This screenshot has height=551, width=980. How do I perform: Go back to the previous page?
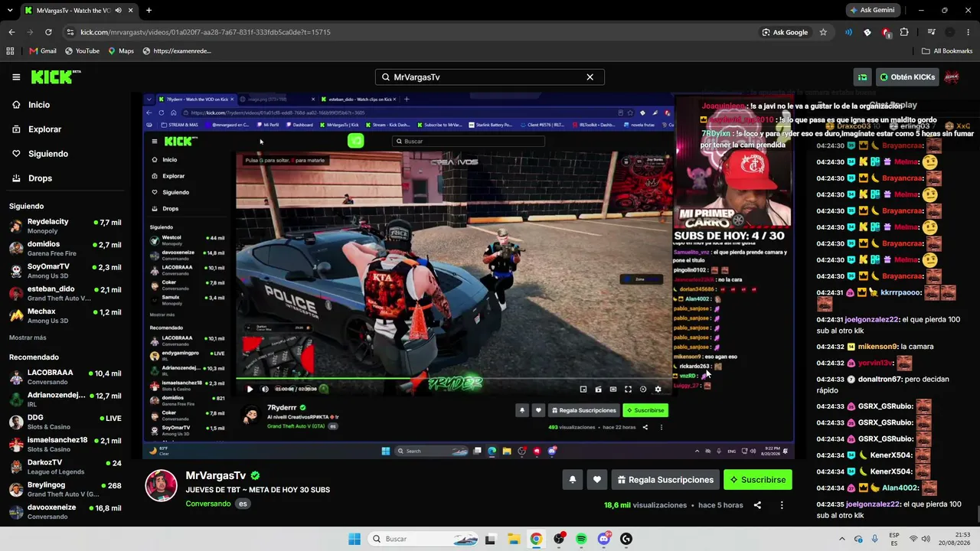(11, 32)
